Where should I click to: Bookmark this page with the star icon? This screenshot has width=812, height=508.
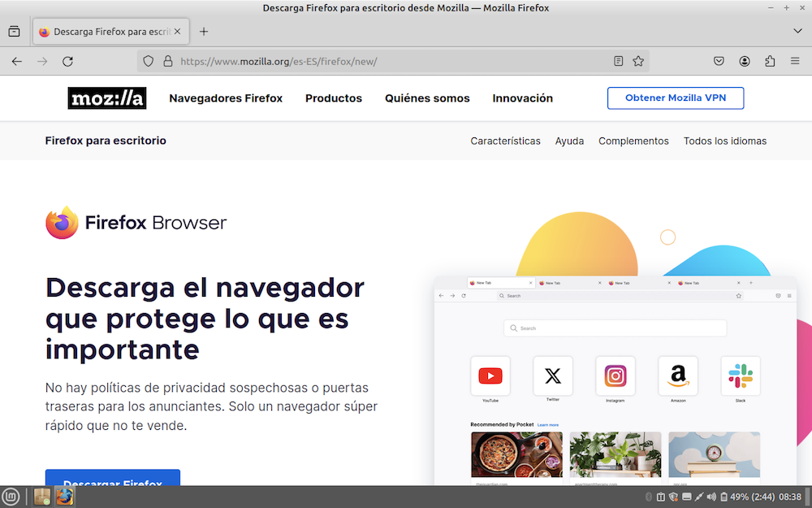[638, 61]
